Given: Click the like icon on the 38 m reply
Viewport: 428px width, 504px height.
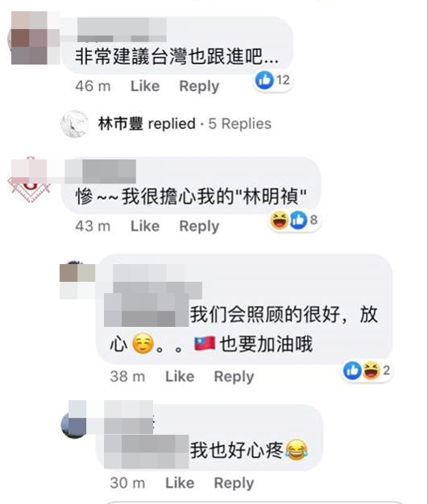Looking at the screenshot, I should tap(352, 370).
